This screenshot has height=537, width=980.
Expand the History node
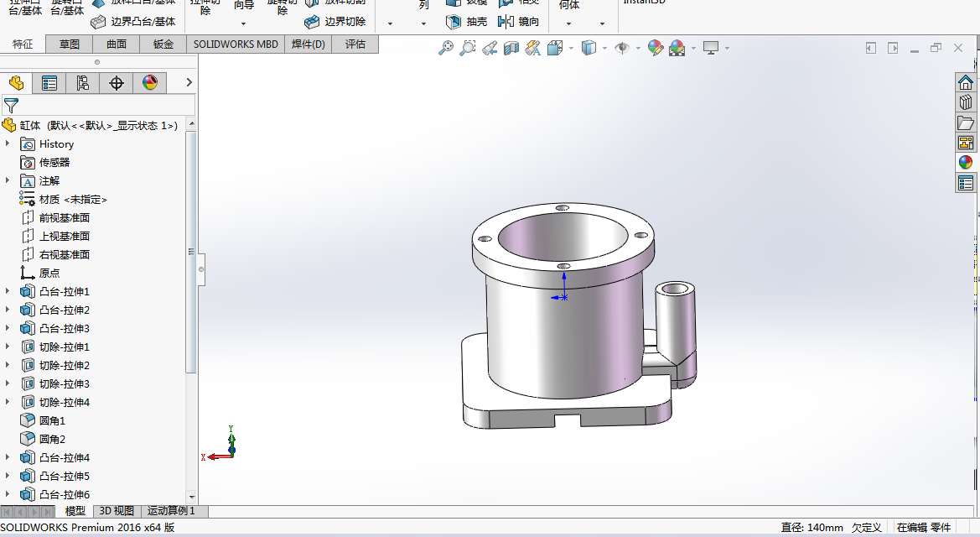(8, 144)
